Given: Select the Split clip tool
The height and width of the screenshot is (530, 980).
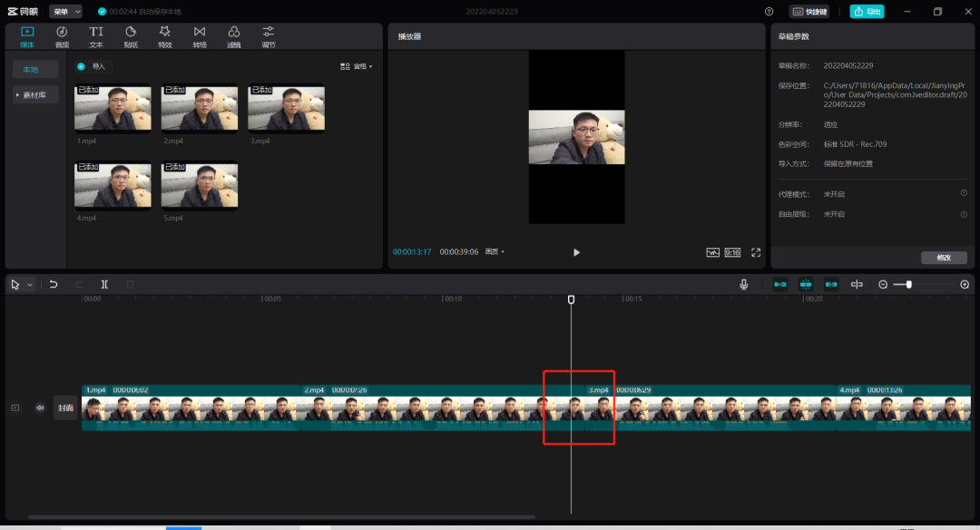Looking at the screenshot, I should coord(104,284).
